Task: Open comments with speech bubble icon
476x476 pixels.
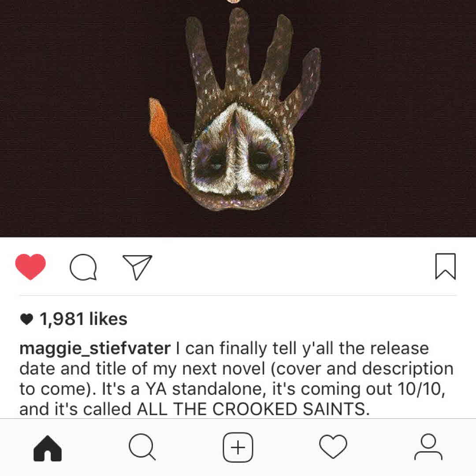Action: 83,267
